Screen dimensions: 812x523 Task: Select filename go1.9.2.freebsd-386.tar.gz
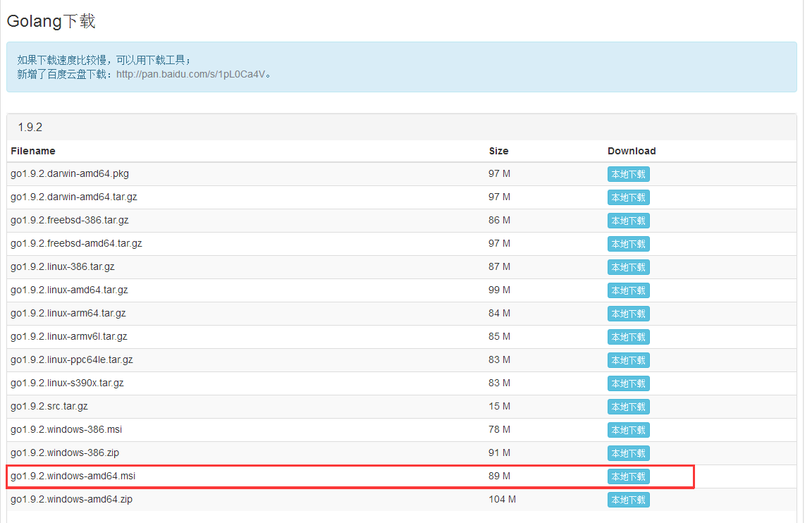coord(70,220)
